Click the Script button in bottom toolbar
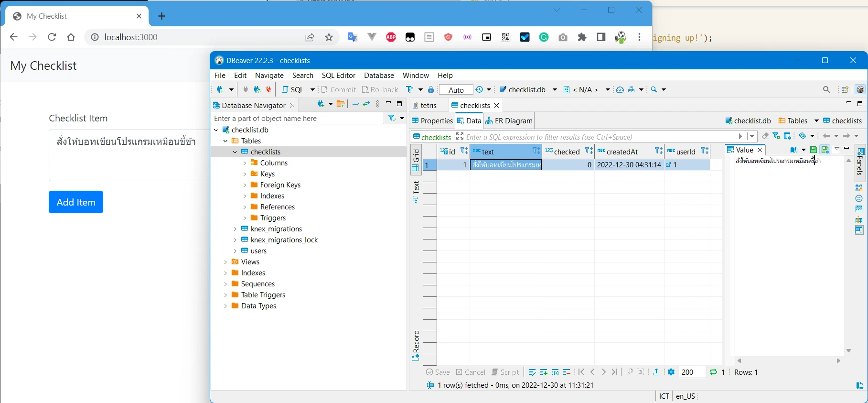 (505, 372)
